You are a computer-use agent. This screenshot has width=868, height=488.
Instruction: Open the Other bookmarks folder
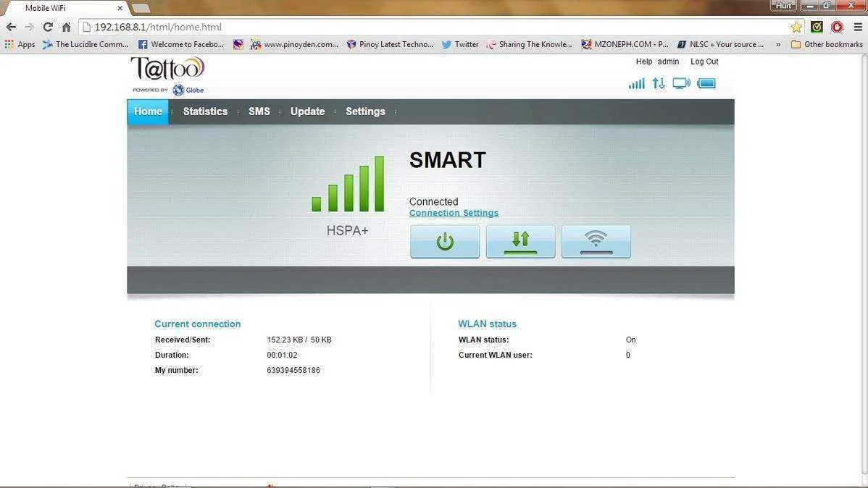point(827,44)
